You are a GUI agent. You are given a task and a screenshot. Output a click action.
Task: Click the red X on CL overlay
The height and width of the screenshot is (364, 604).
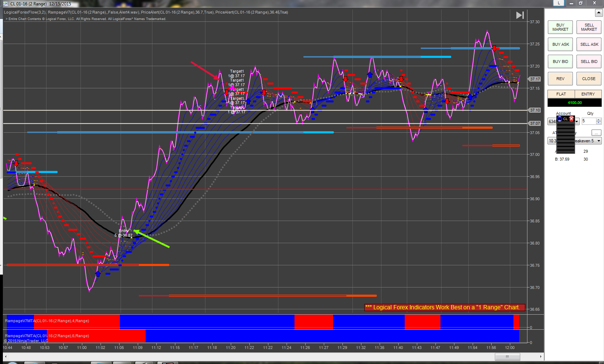[x=571, y=119]
